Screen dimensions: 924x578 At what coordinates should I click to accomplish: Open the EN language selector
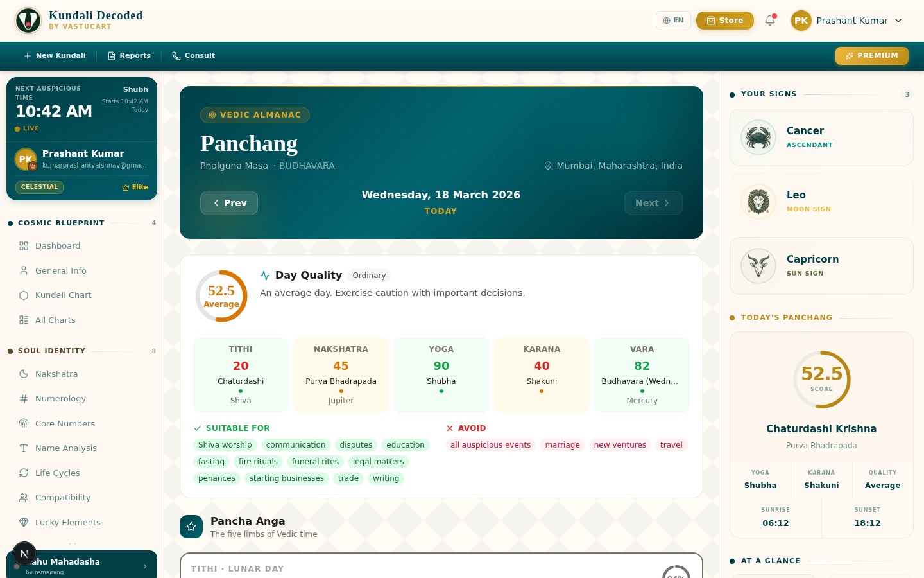click(x=673, y=21)
